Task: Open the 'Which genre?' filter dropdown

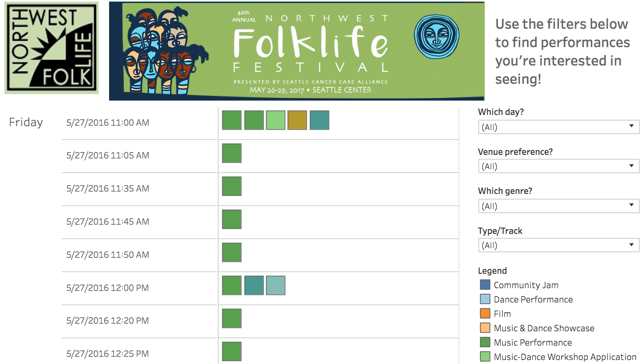Action: 558,206
